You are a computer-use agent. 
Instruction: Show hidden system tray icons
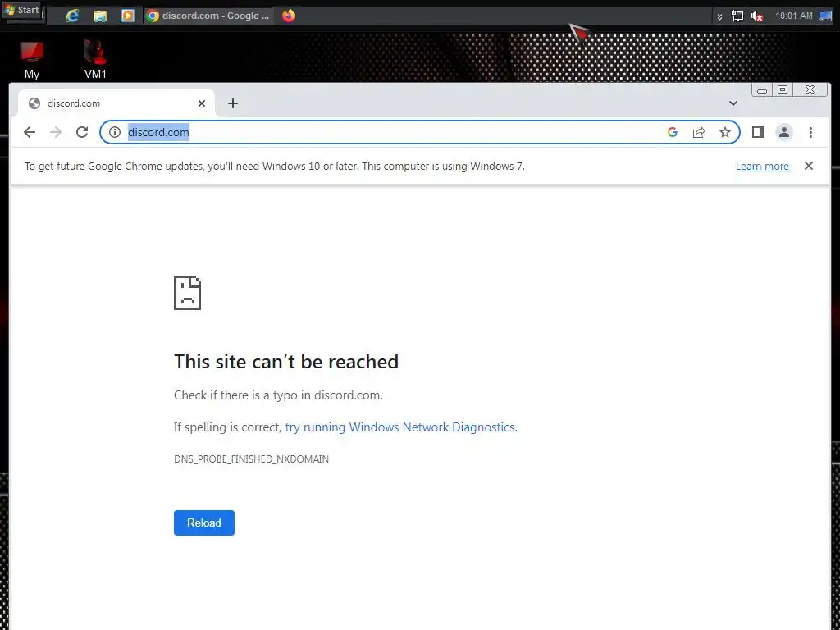719,16
